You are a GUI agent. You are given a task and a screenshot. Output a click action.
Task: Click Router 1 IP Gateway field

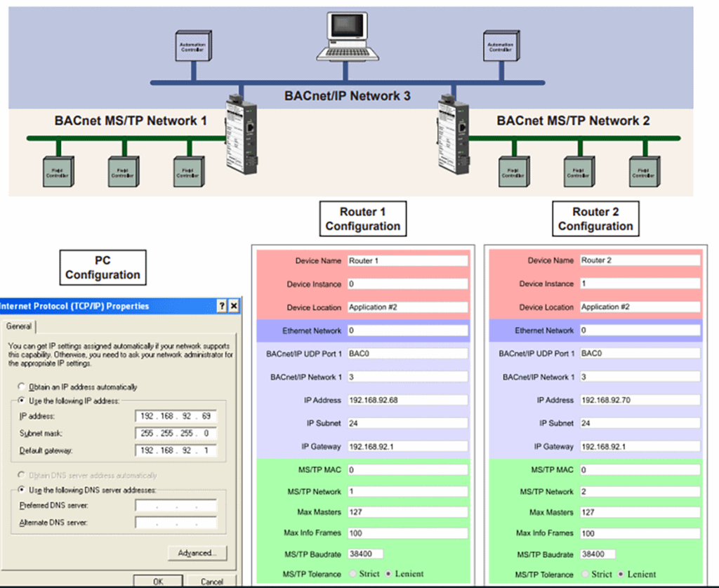(x=408, y=446)
